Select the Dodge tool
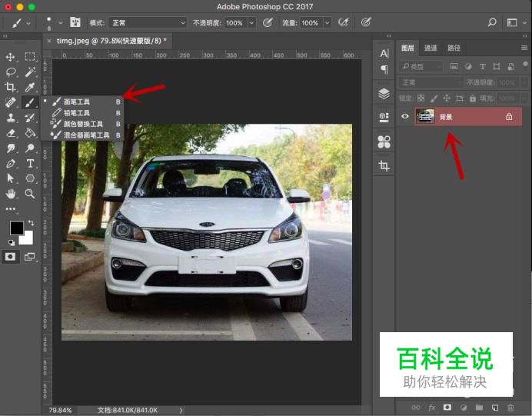The image size is (532, 416). pyautogui.click(x=30, y=148)
